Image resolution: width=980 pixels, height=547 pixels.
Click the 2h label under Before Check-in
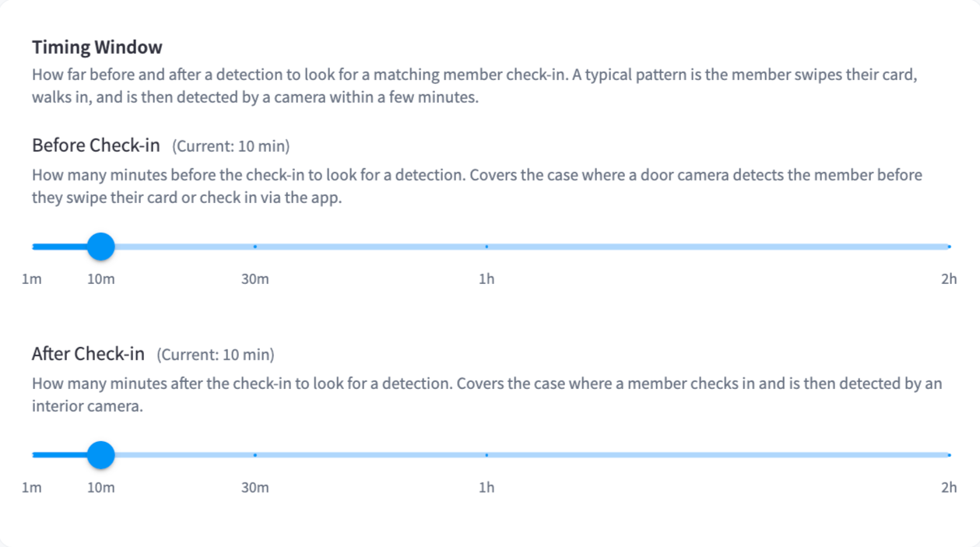tap(949, 279)
